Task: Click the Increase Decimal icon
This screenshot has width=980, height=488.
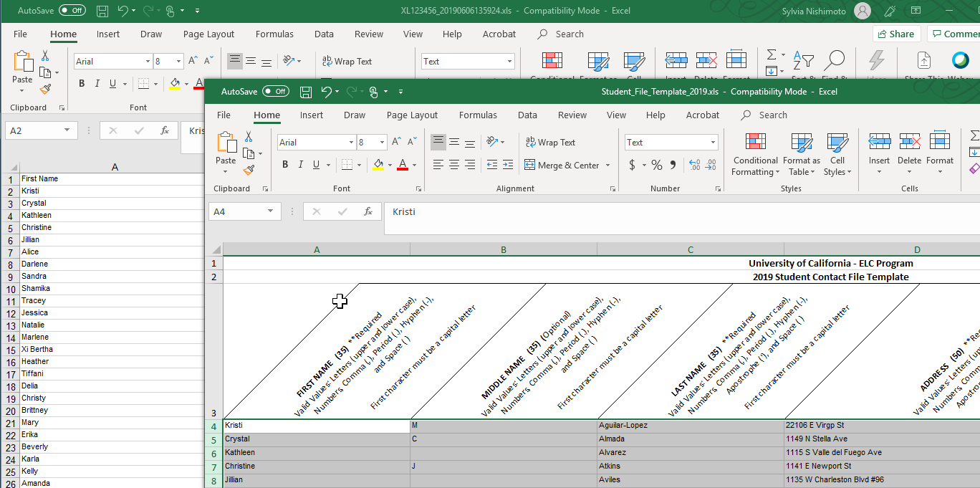Action: click(694, 164)
